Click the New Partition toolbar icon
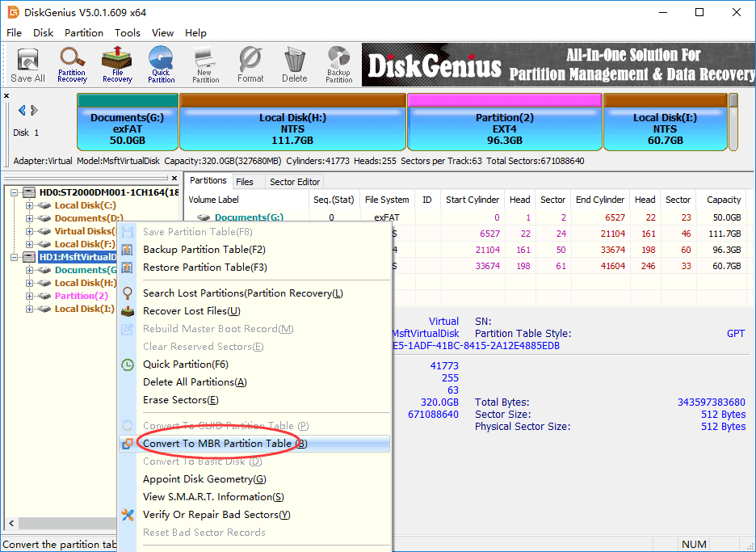756x552 pixels. pos(205,65)
